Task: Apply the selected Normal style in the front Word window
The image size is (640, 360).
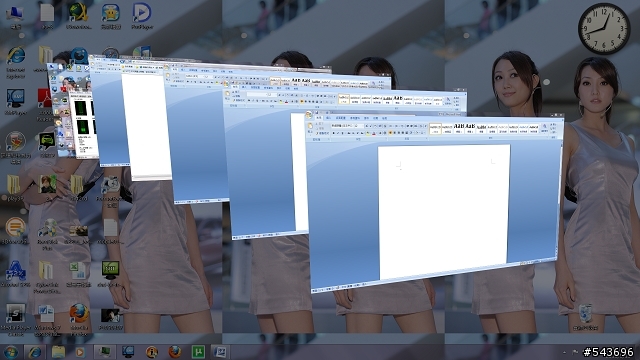Action: pyautogui.click(x=435, y=129)
